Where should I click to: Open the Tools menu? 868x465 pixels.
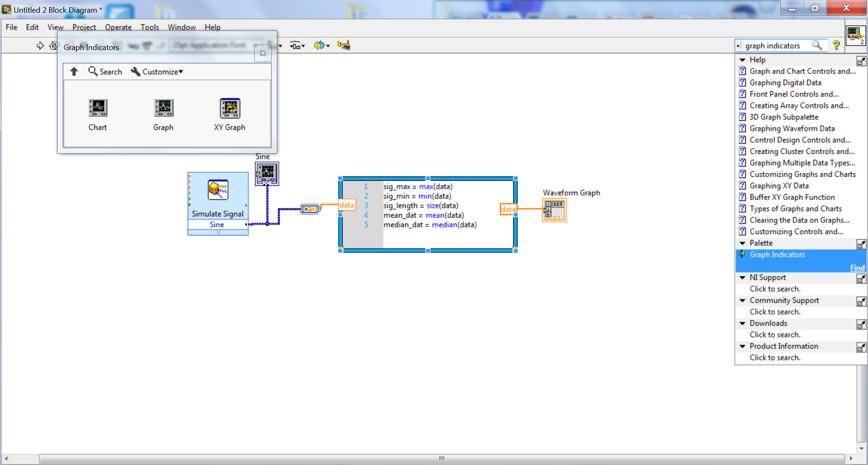(150, 27)
